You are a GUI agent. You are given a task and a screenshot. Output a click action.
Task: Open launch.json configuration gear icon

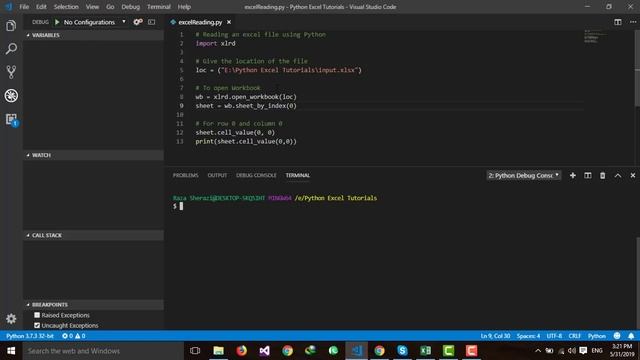(138, 22)
